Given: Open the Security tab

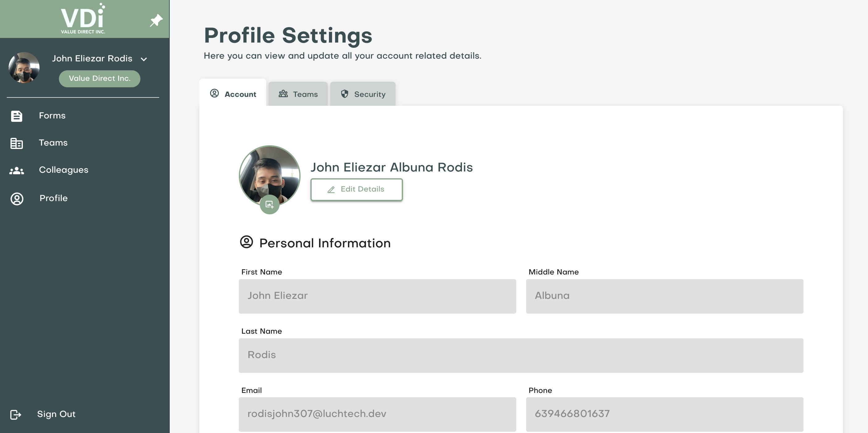Looking at the screenshot, I should click(x=363, y=94).
